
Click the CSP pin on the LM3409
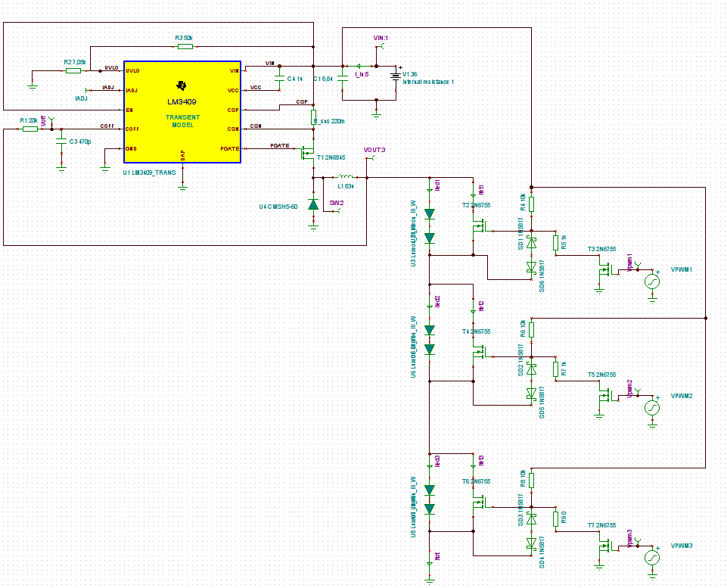(233, 110)
